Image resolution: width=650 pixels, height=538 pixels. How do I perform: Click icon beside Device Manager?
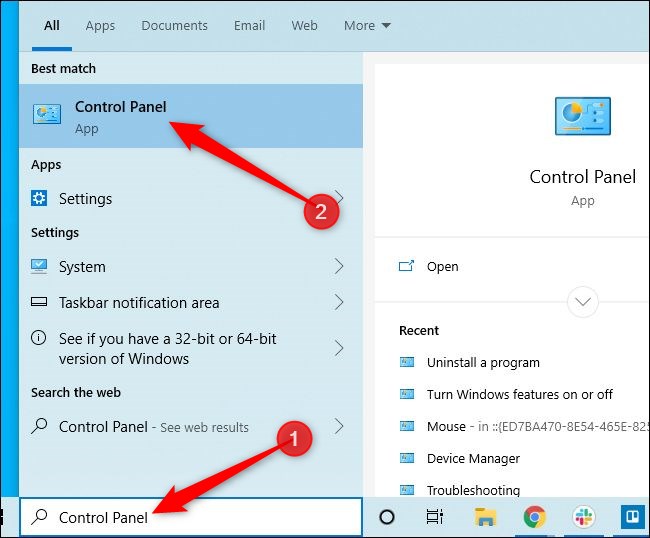pyautogui.click(x=407, y=458)
